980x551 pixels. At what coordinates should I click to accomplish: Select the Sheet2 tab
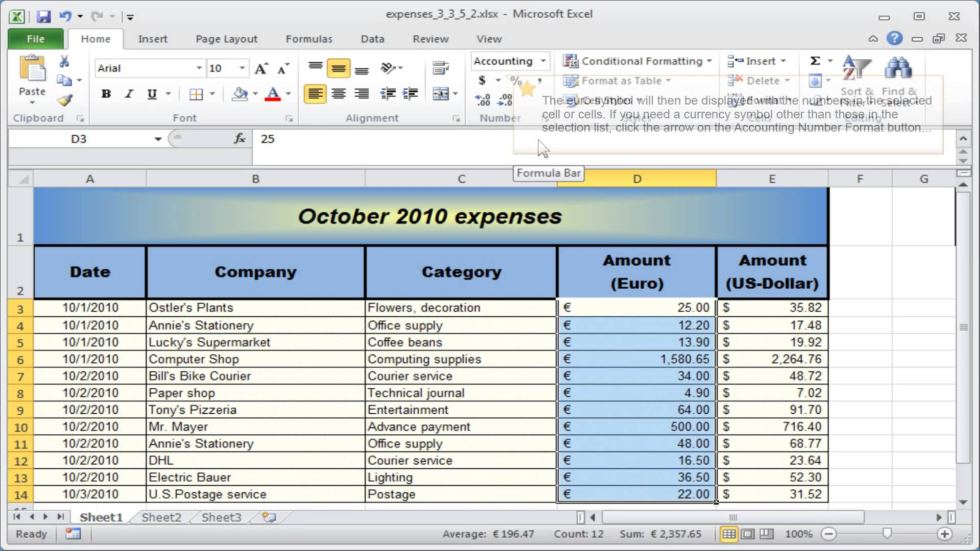161,517
